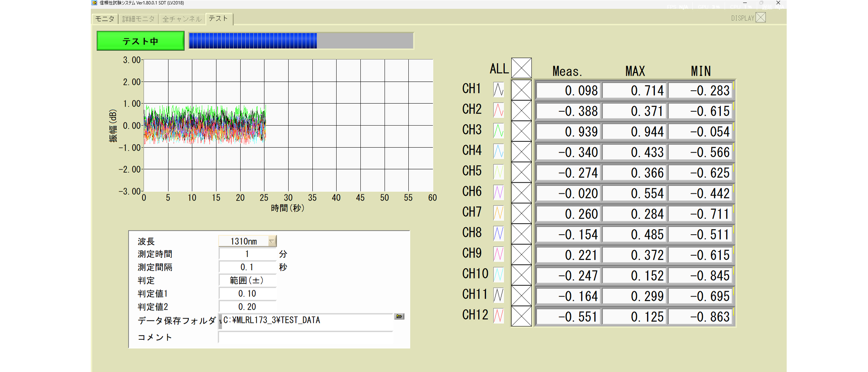This screenshot has width=868, height=372.
Task: Open the CH6 magenta plot legend icon
Action: (498, 192)
